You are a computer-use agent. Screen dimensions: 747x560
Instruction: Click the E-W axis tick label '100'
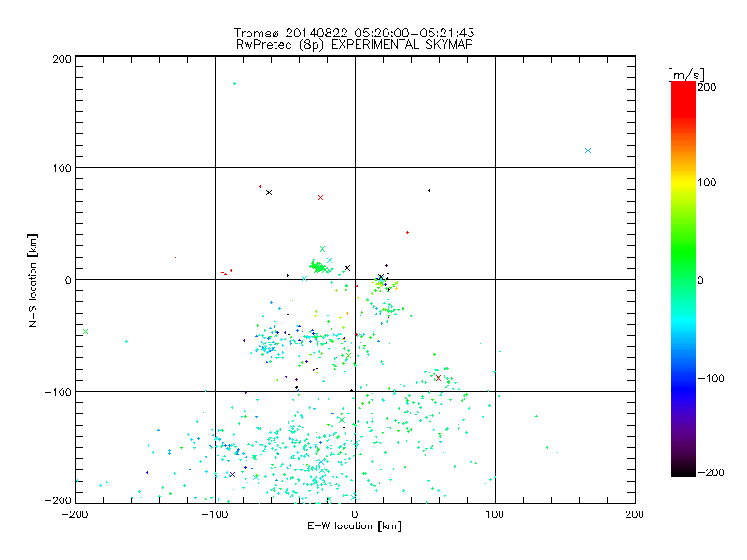495,514
